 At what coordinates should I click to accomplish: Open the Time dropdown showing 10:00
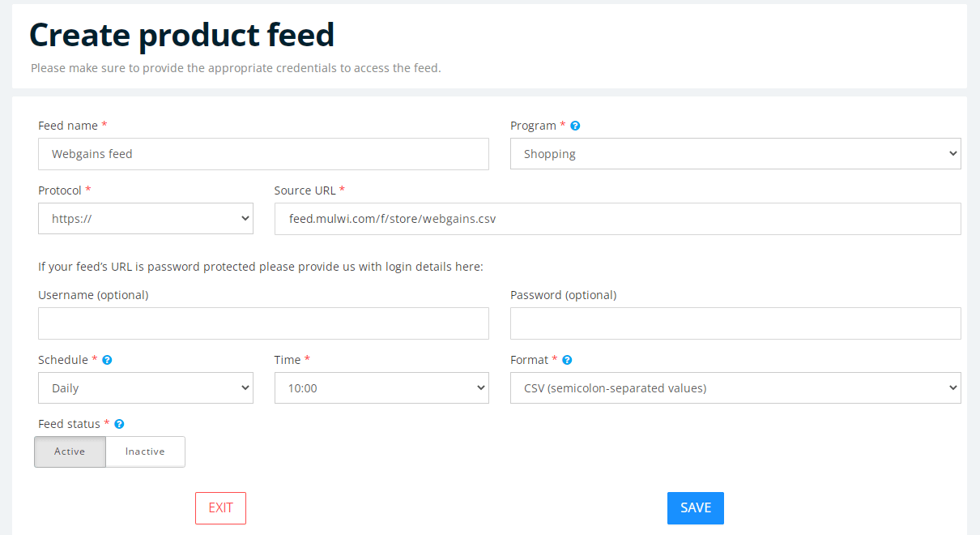(x=381, y=387)
